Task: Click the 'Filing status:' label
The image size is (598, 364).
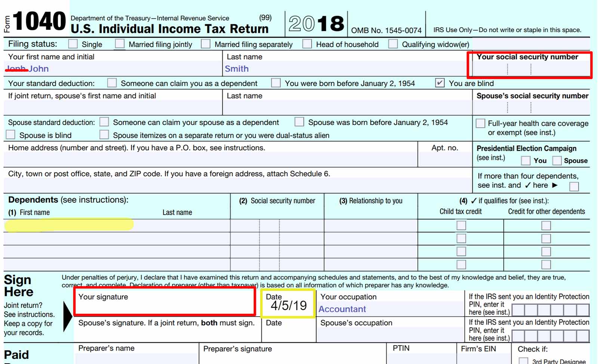Action: [x=33, y=44]
